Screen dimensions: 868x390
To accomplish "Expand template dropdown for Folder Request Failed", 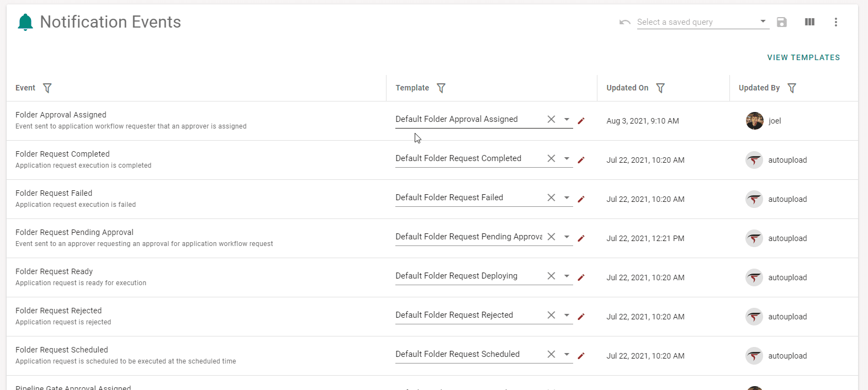I will point(567,197).
